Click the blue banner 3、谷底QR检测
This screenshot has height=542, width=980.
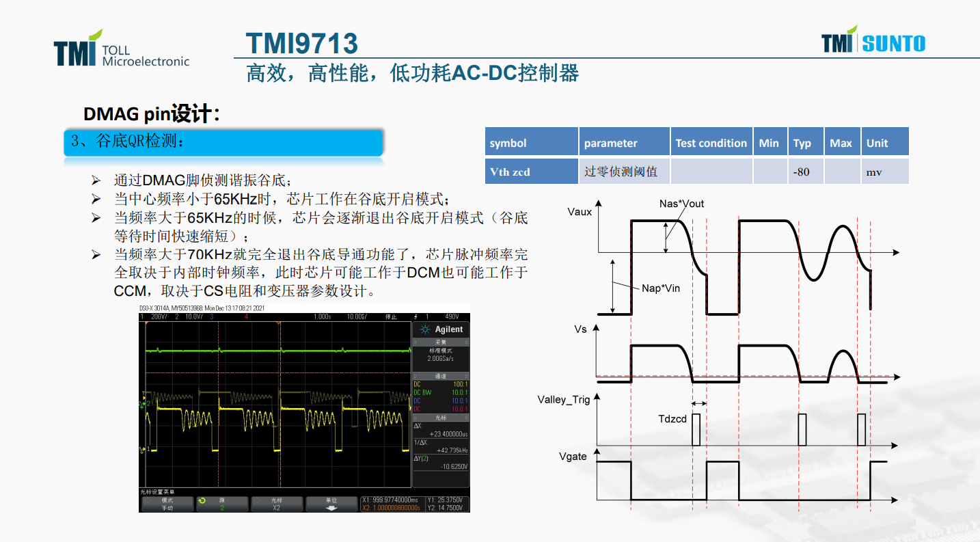(x=223, y=142)
